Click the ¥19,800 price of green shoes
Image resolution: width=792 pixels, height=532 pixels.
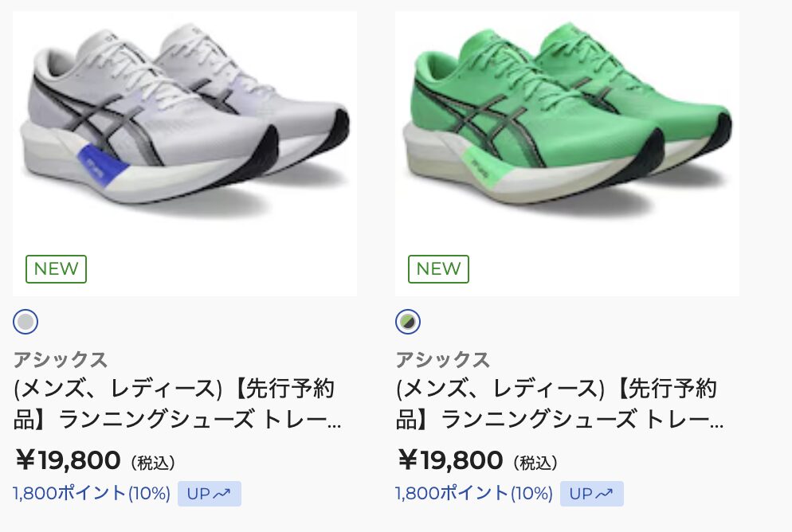tap(451, 460)
